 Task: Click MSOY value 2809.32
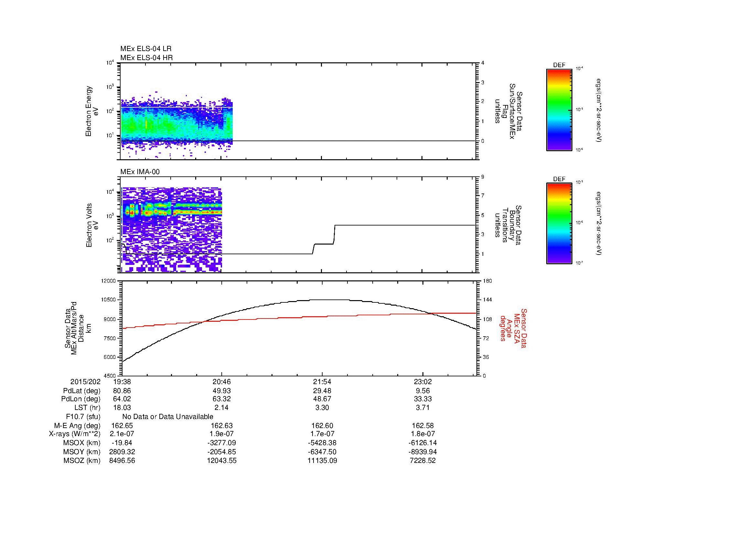(x=122, y=452)
